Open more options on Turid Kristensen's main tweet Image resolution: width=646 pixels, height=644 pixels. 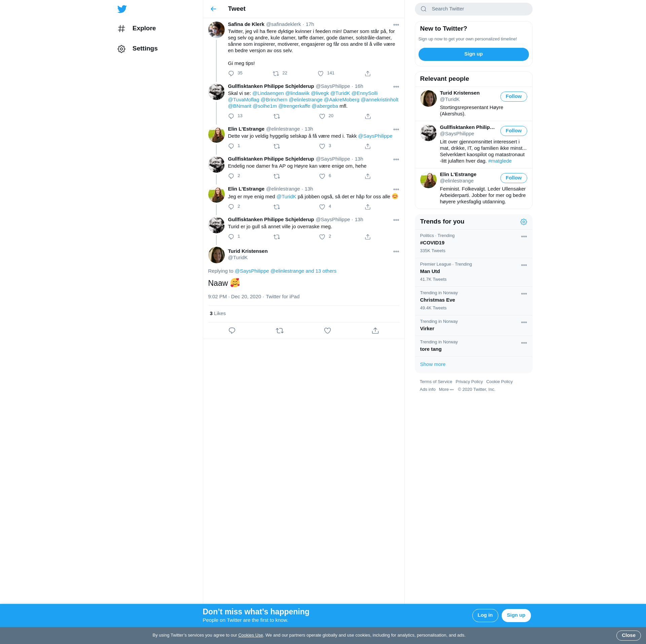click(396, 252)
